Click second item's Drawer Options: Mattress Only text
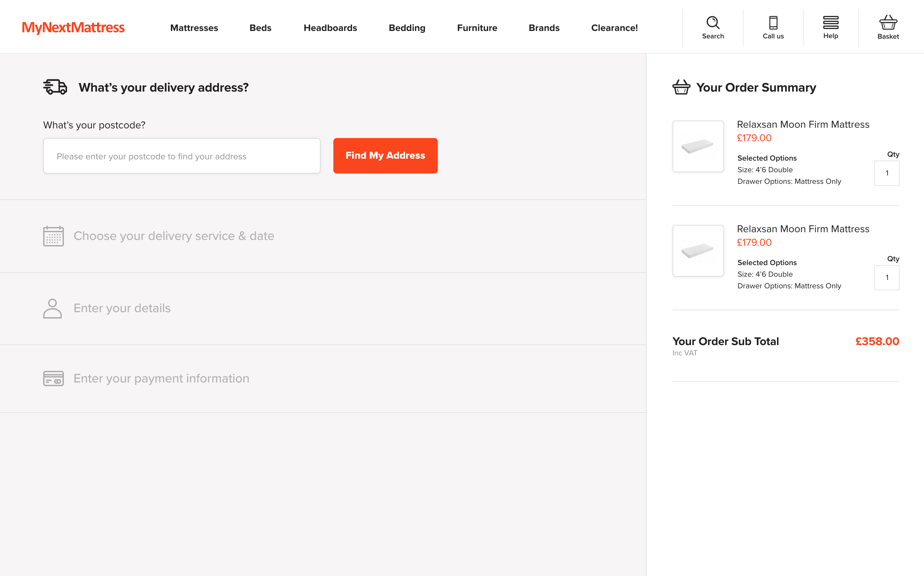The width and height of the screenshot is (924, 576). click(x=789, y=286)
